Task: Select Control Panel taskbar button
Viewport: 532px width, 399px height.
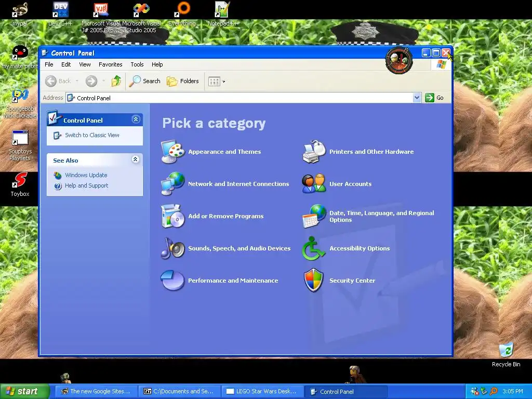Action: (x=345, y=391)
